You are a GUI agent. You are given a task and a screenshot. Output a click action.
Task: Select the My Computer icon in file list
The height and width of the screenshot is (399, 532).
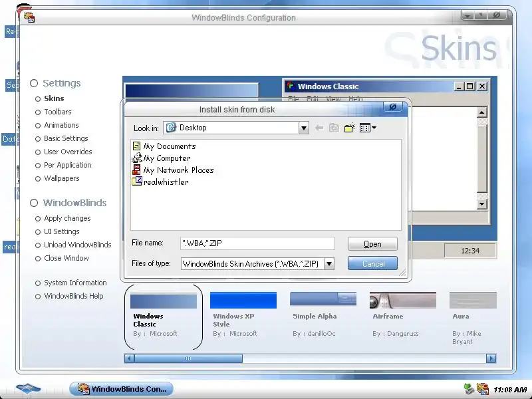(137, 158)
